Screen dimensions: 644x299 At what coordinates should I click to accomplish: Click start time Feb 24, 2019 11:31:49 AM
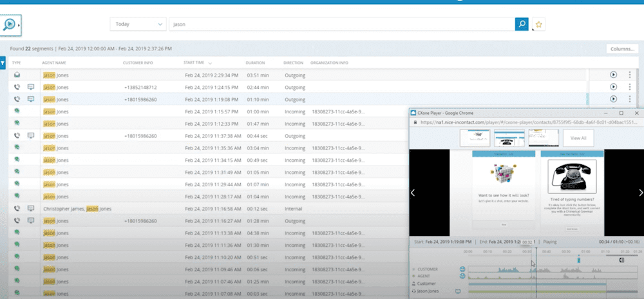coord(211,172)
